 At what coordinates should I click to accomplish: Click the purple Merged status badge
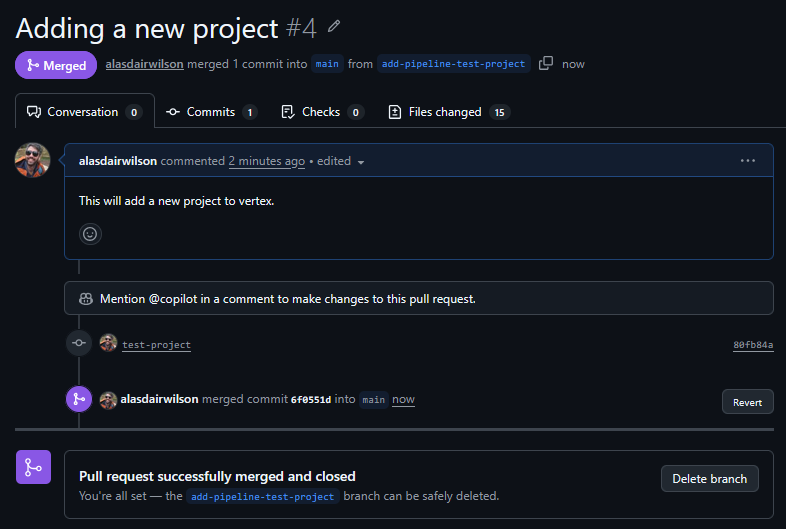56,65
